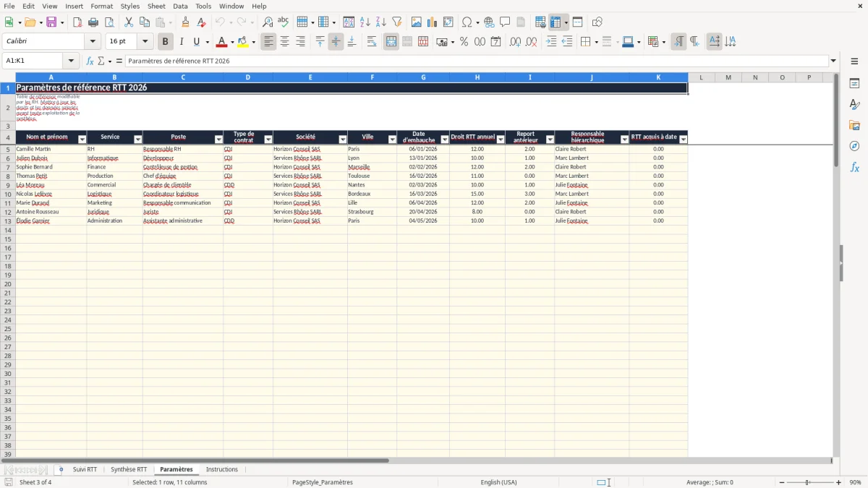Click the zoom slider handle
The height and width of the screenshot is (488, 868).
pyautogui.click(x=808, y=482)
